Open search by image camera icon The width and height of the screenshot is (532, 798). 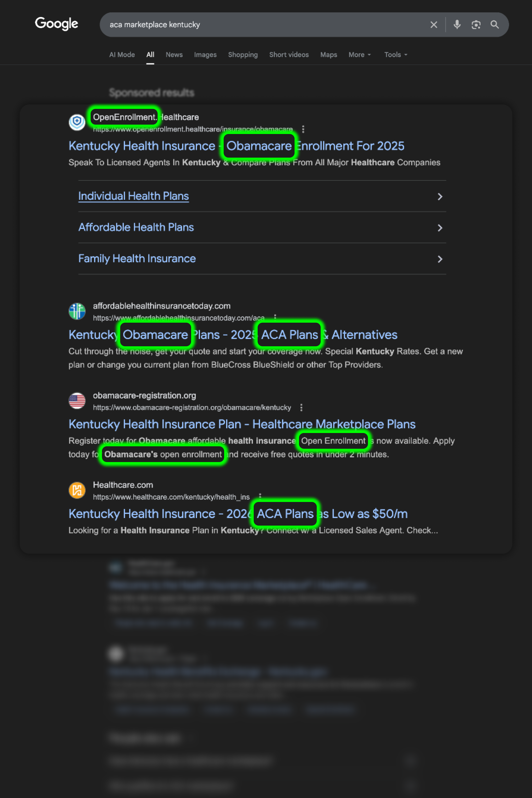pyautogui.click(x=476, y=25)
